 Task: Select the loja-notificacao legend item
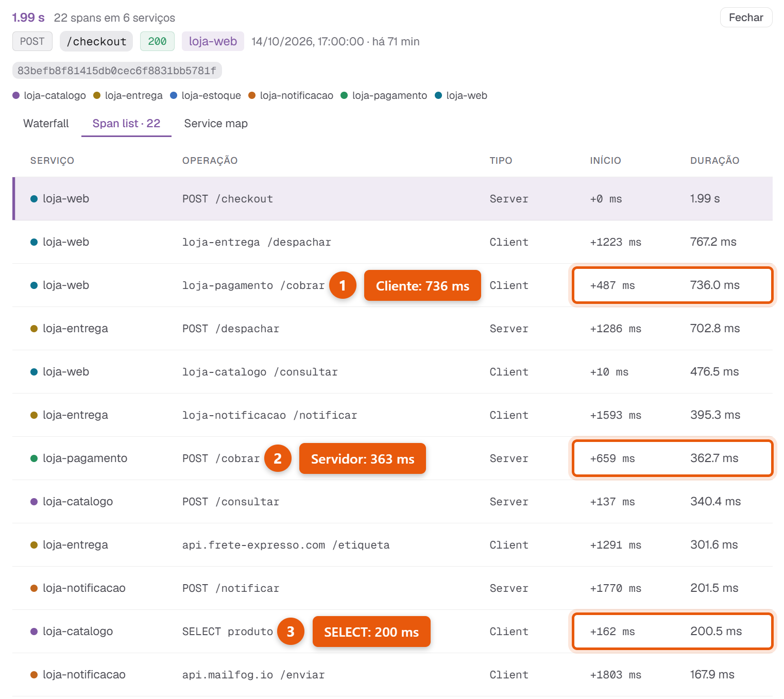point(291,95)
